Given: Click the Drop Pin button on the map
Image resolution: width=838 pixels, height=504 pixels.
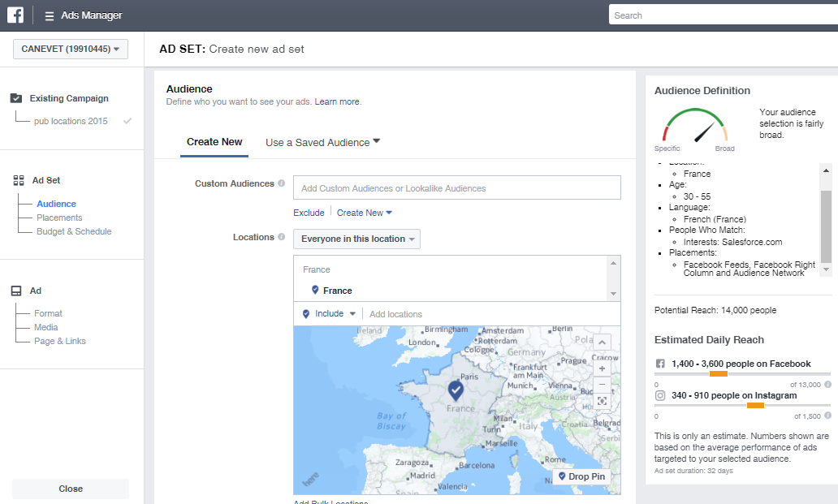Looking at the screenshot, I should click(x=581, y=476).
